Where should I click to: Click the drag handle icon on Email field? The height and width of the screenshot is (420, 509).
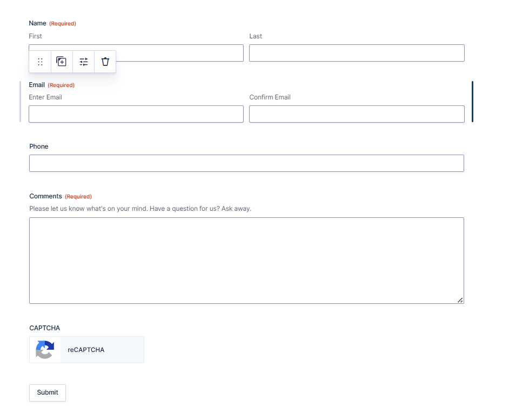point(40,62)
